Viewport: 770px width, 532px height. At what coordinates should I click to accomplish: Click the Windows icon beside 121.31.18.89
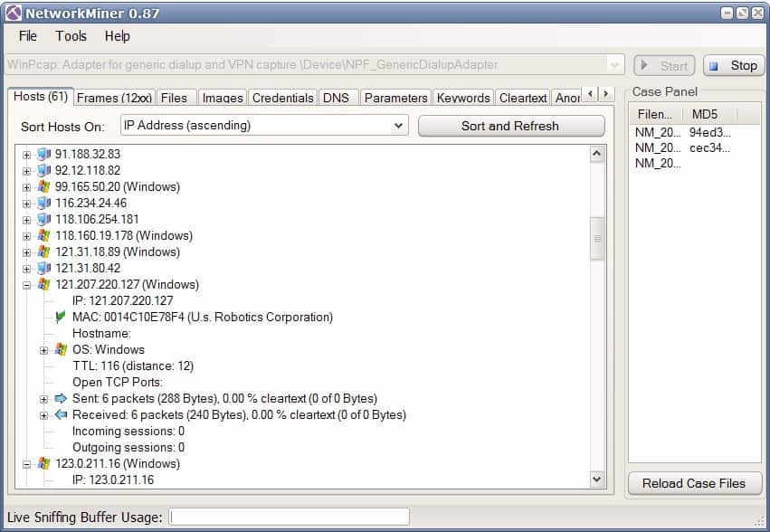click(43, 252)
